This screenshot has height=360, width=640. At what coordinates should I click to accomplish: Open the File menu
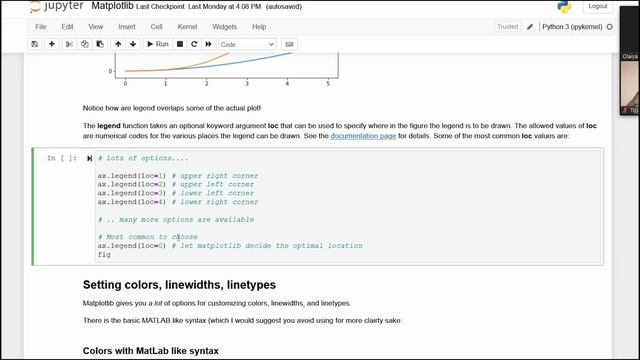[x=40, y=27]
